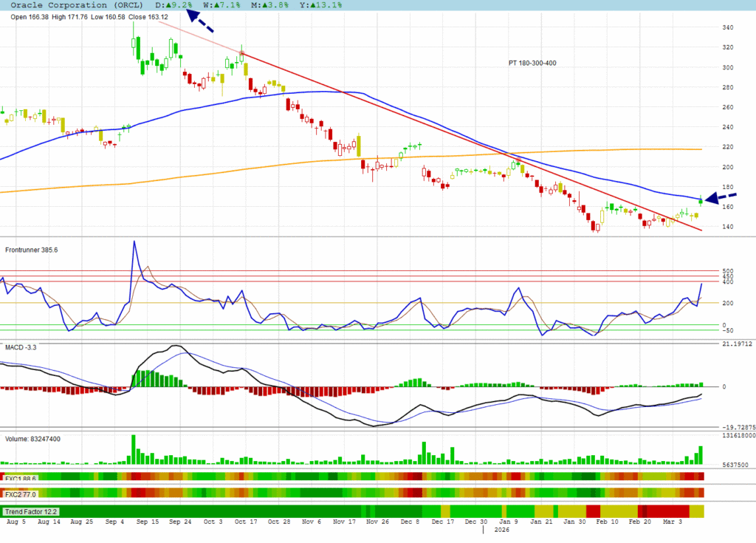756x543 pixels.
Task: Click the Open 166.38 price readout
Action: (x=30, y=16)
